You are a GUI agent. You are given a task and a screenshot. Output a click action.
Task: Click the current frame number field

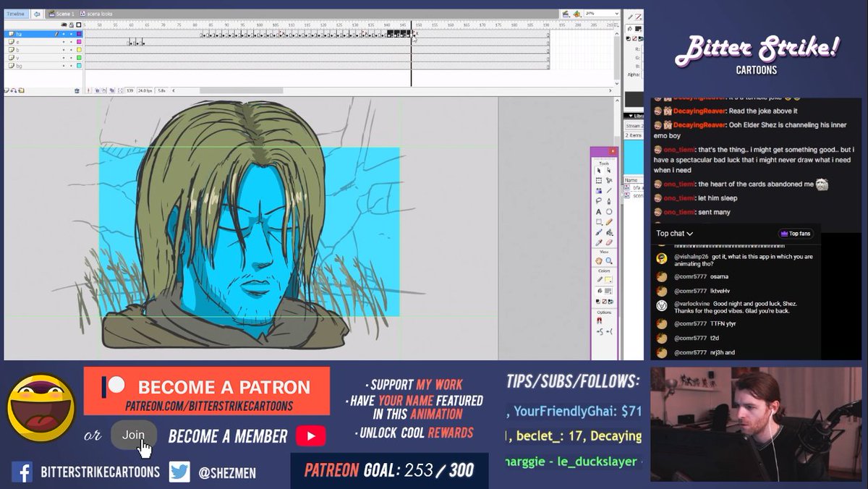point(129,90)
